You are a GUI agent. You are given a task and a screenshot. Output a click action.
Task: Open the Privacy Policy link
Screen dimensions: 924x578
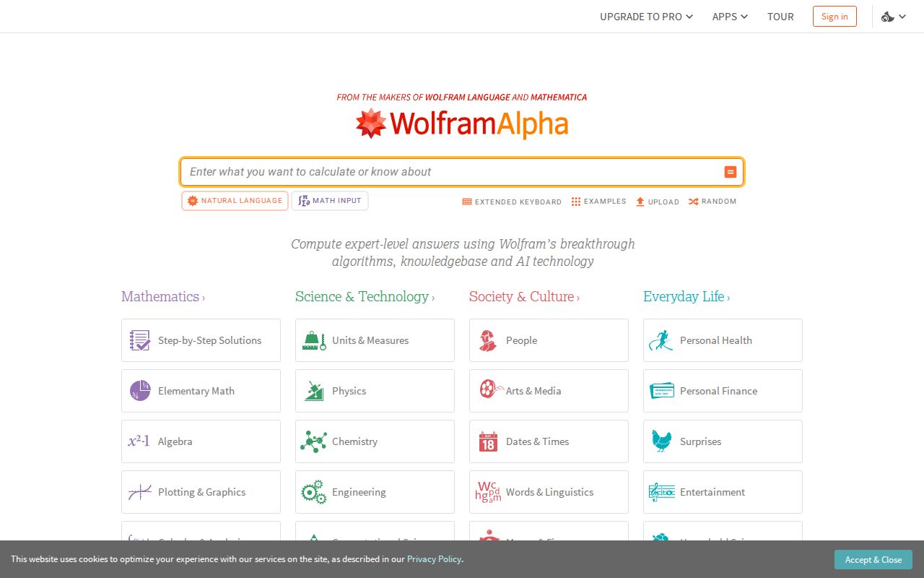tap(434, 558)
